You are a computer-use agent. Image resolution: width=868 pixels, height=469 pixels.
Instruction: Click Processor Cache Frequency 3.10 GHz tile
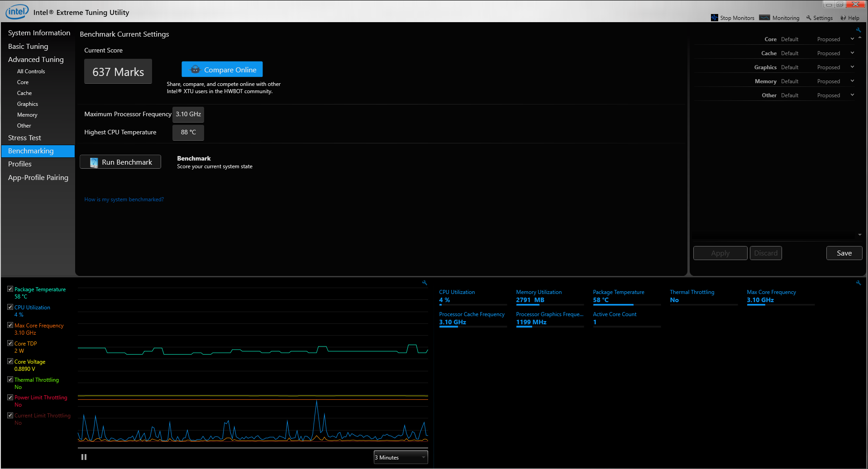pos(473,319)
